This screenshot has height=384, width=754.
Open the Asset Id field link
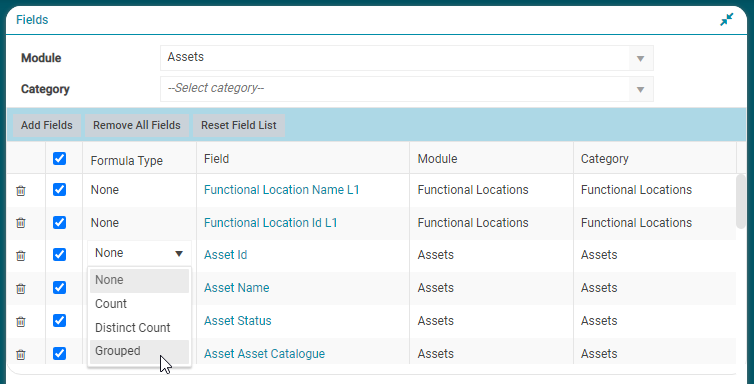226,255
